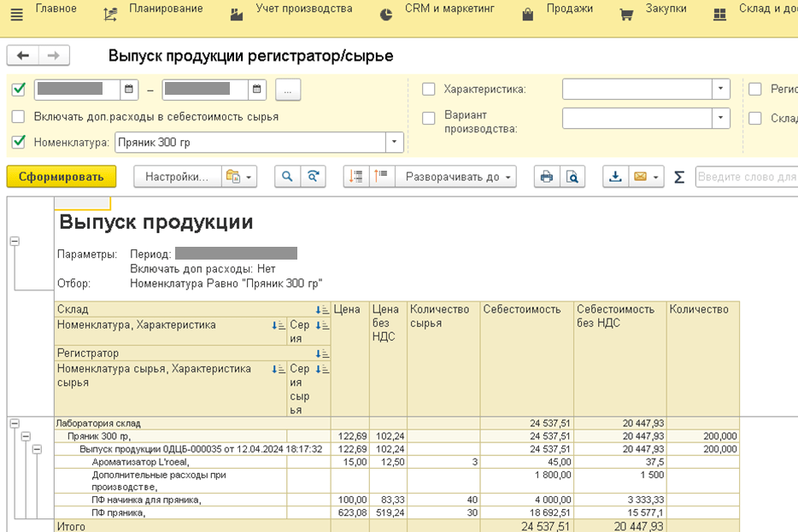Open the Номенклатура dropdown list
Screen dimensions: 798x532
[394, 143]
